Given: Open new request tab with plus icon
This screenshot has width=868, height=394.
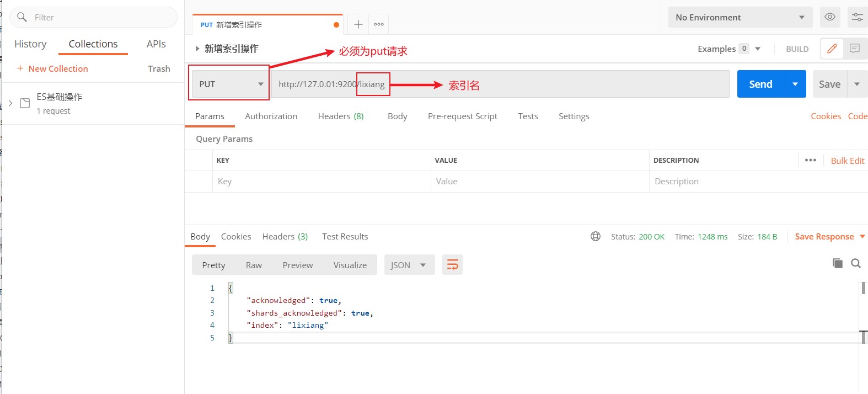Looking at the screenshot, I should [358, 24].
